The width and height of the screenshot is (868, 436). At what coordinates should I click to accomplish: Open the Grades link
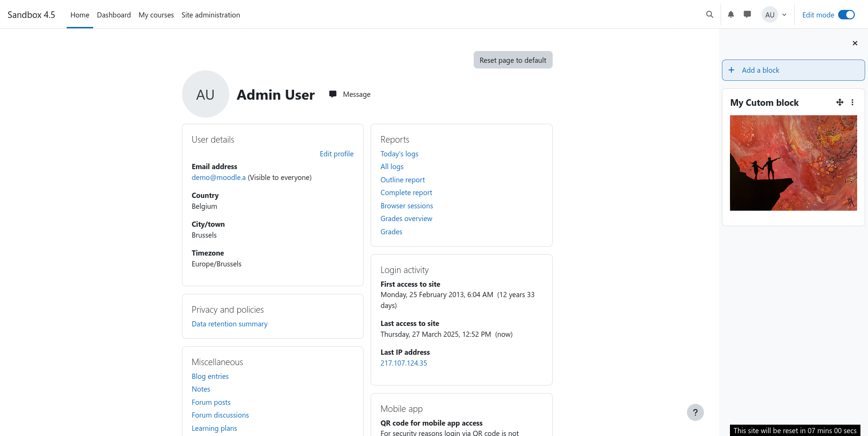click(x=391, y=231)
